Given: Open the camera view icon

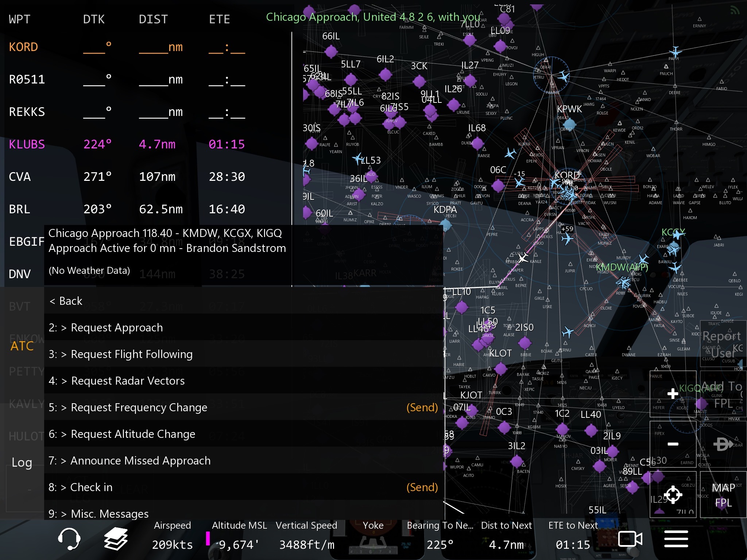Looking at the screenshot, I should pos(630,539).
